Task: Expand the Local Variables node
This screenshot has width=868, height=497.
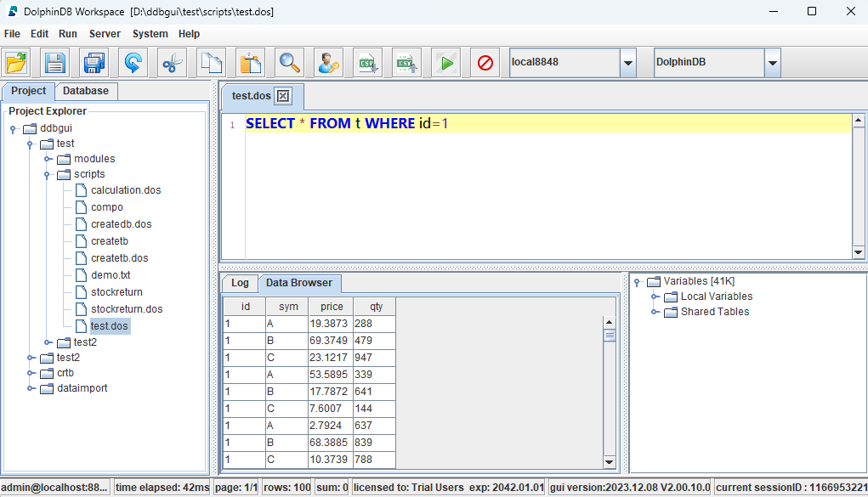Action: [x=655, y=297]
